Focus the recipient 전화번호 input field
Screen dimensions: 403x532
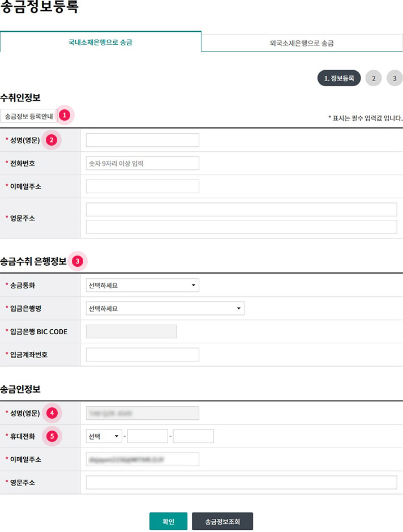tap(142, 163)
